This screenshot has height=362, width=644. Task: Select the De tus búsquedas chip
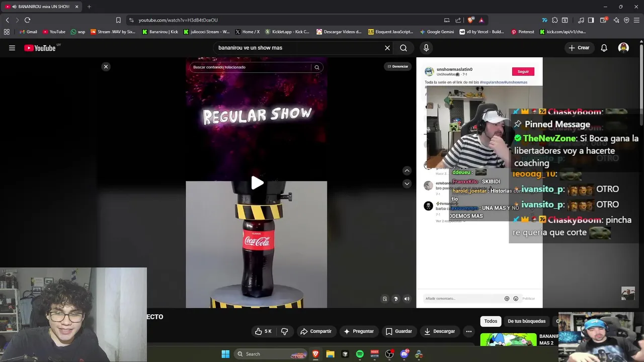pyautogui.click(x=527, y=321)
